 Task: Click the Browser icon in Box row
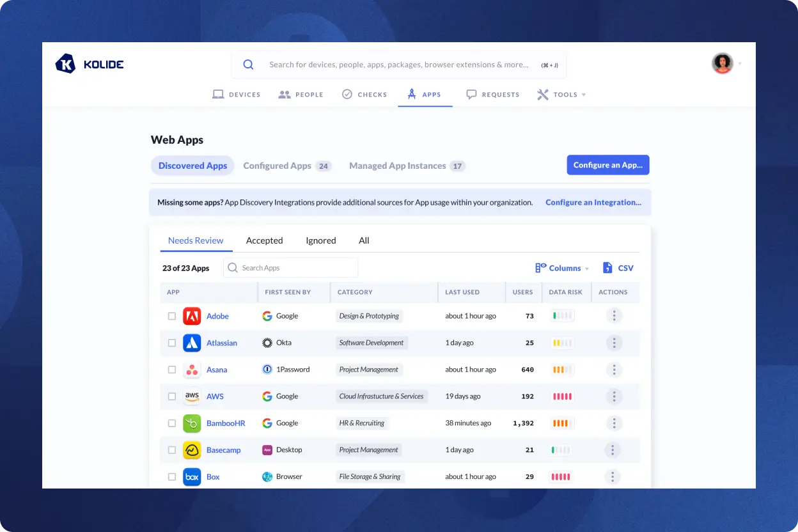pyautogui.click(x=267, y=477)
